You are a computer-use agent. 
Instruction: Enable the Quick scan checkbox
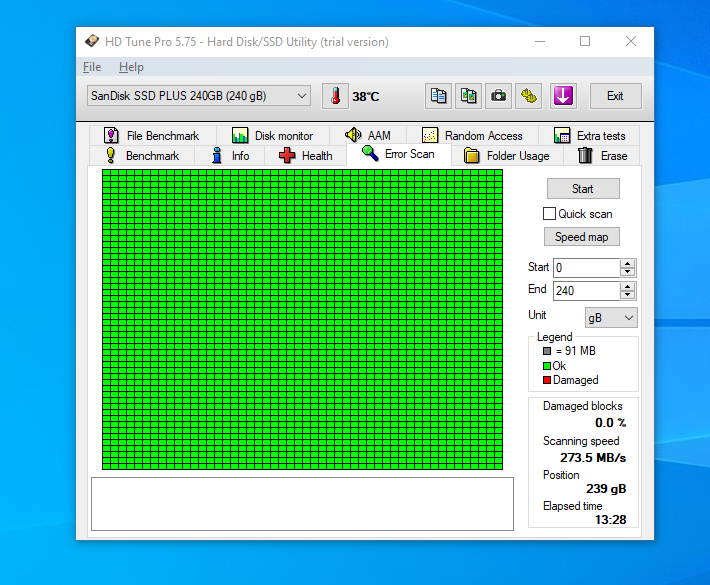[x=549, y=214]
